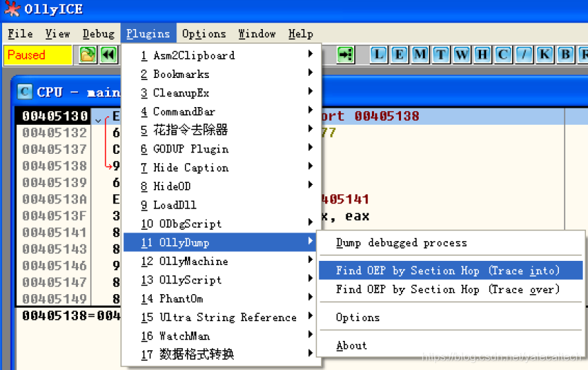Click the Paused status indicator
Screen dimensions: 588x370
point(38,55)
